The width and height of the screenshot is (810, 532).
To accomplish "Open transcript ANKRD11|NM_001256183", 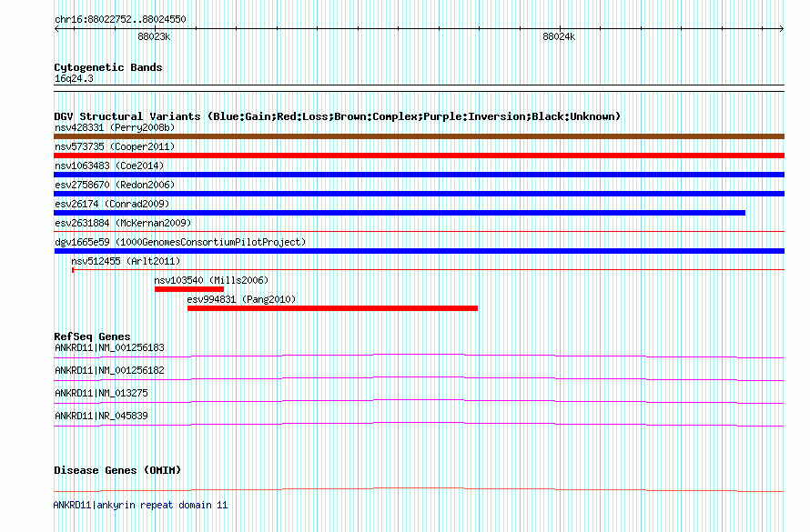I will 109,347.
